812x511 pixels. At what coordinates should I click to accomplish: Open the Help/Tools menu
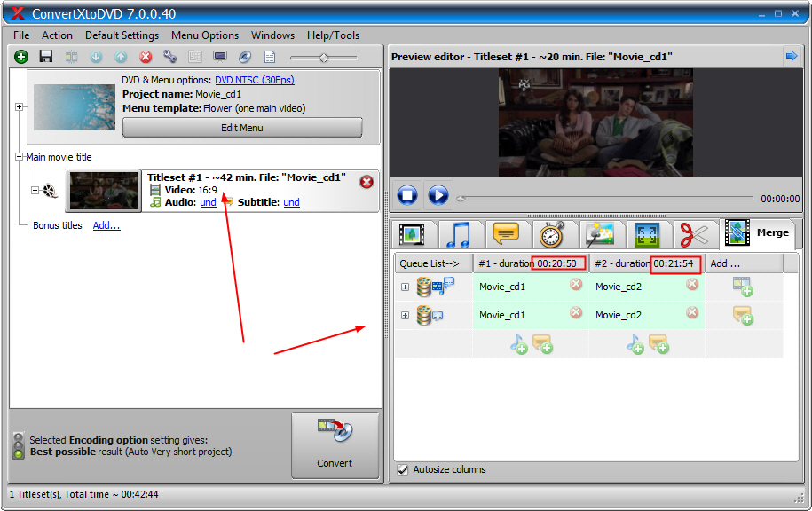tap(333, 35)
